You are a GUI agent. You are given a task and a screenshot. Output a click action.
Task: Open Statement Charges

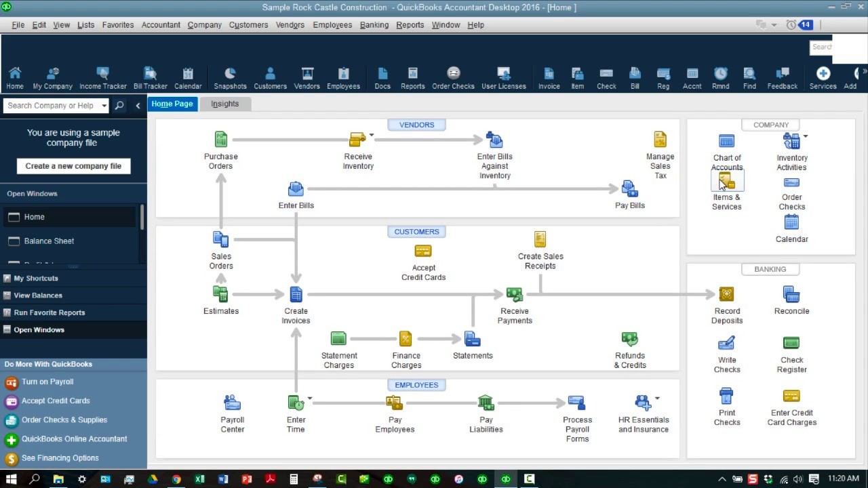(x=338, y=338)
